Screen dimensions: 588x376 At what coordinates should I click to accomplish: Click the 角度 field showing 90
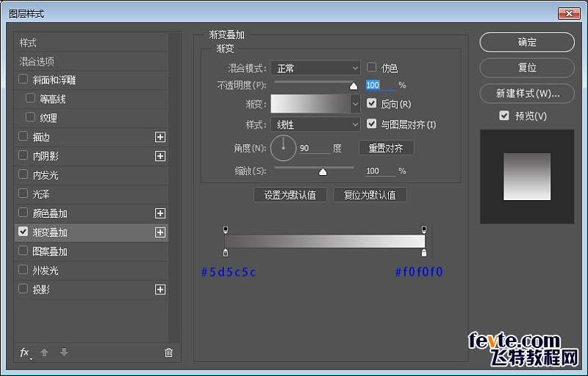point(315,148)
